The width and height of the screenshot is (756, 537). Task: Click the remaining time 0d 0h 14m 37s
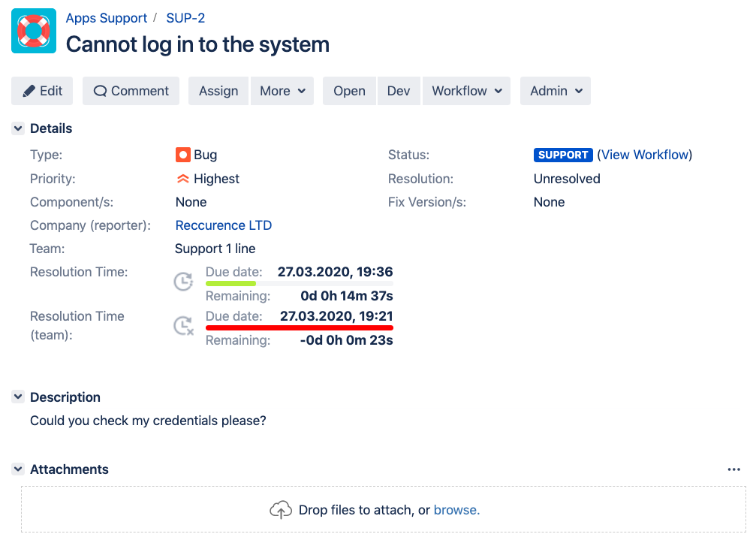tap(347, 296)
